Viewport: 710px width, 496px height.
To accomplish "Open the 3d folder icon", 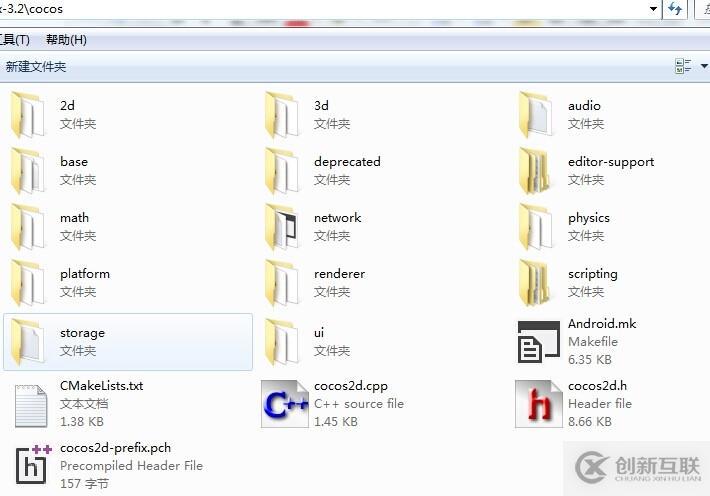I will (x=282, y=114).
